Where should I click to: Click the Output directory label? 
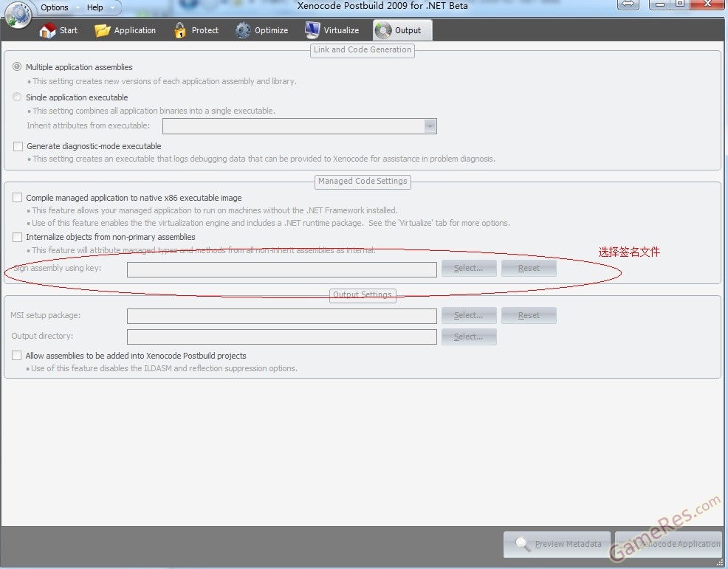point(42,336)
